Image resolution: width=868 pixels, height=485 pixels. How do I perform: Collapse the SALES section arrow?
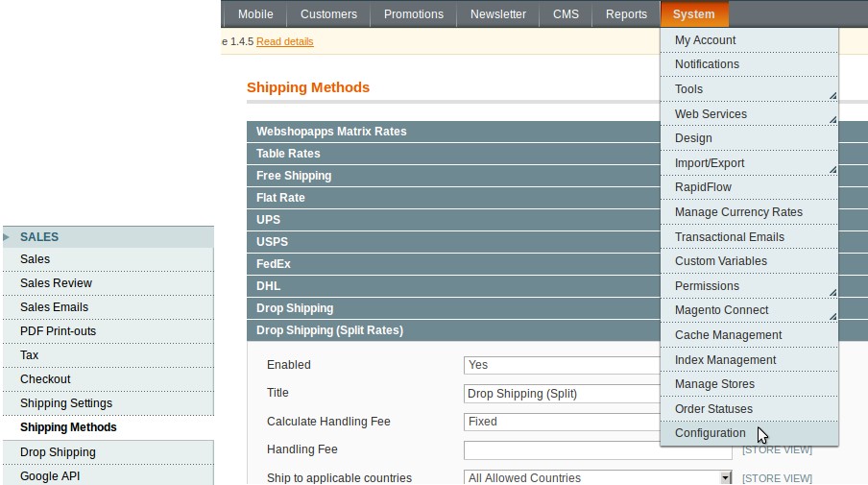pyautogui.click(x=6, y=237)
